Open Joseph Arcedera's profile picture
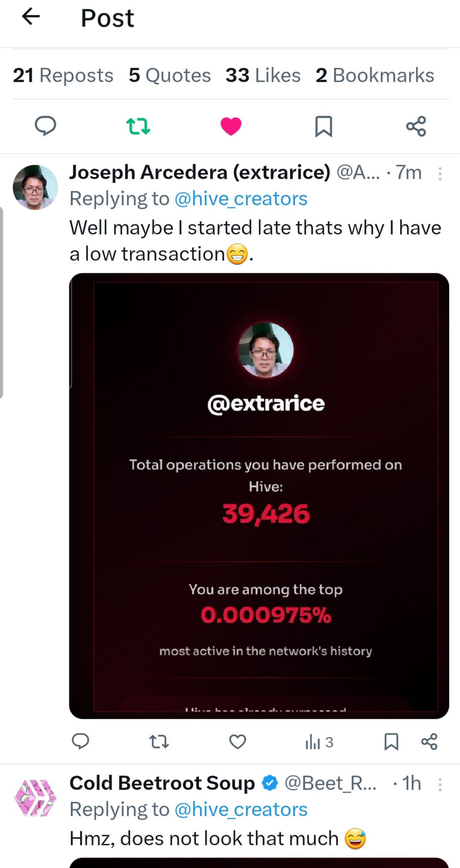The height and width of the screenshot is (868, 460). tap(35, 187)
